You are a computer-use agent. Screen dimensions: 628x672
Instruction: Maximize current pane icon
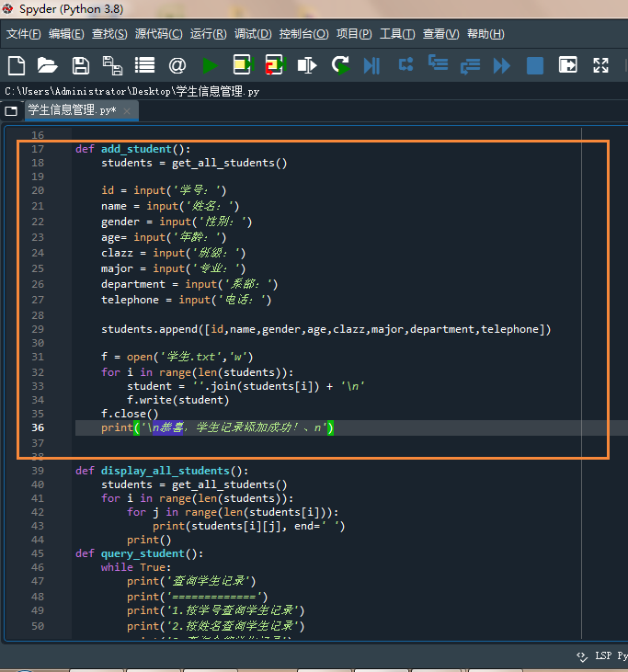click(x=568, y=65)
